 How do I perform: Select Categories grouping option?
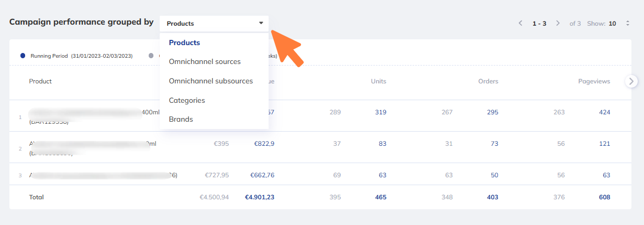tap(187, 100)
